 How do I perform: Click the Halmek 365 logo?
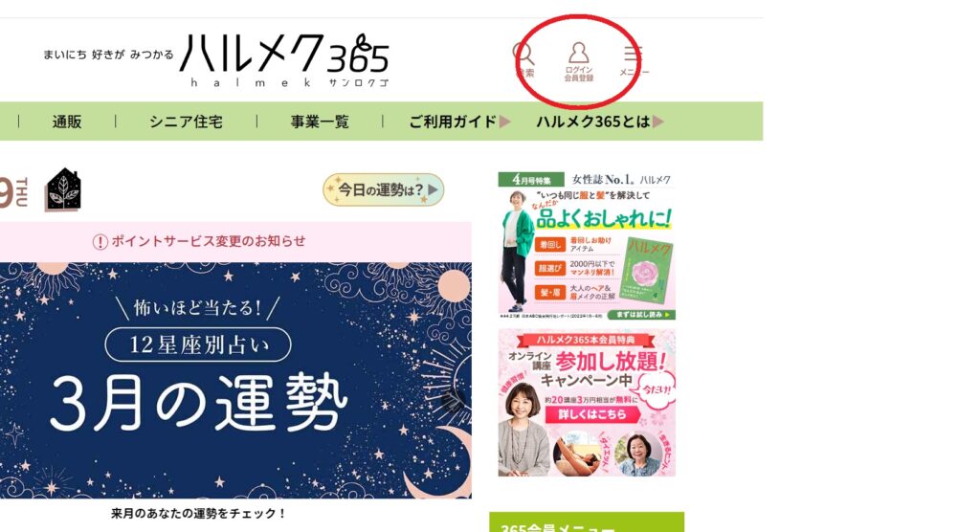(284, 60)
